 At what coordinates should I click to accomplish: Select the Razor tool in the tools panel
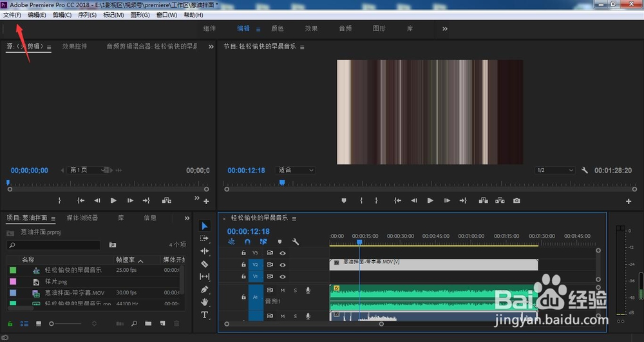pyautogui.click(x=205, y=264)
